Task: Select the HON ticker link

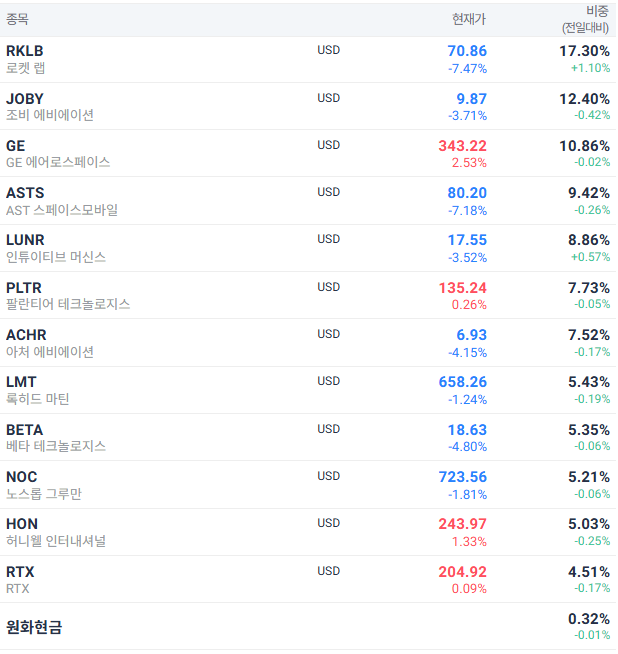Action: click(x=22, y=524)
